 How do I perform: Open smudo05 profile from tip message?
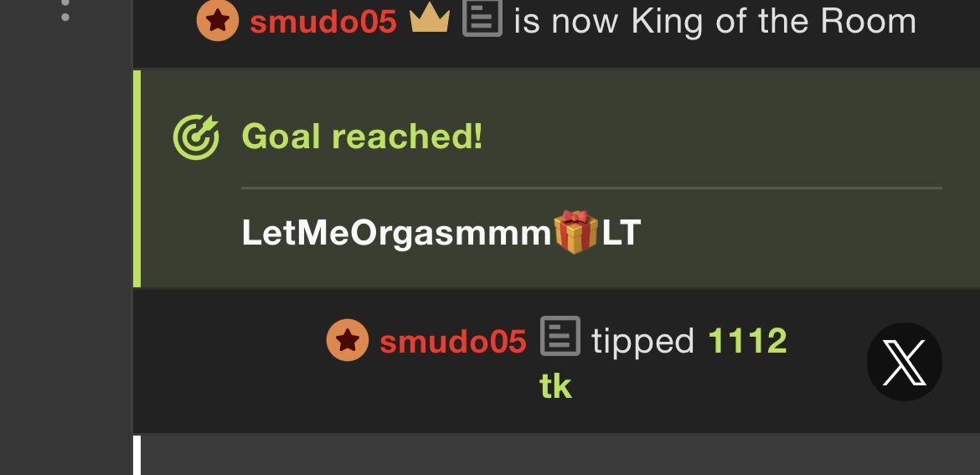[453, 342]
